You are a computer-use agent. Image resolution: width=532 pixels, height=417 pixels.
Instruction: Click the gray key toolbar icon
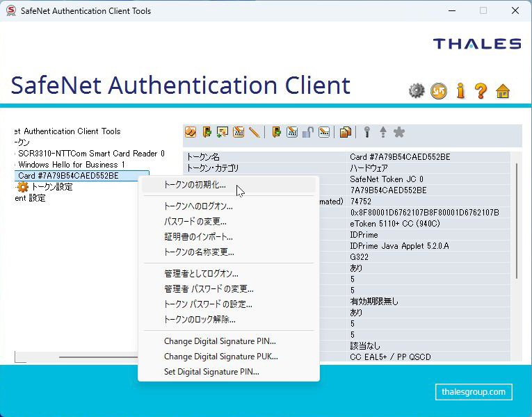(x=366, y=132)
